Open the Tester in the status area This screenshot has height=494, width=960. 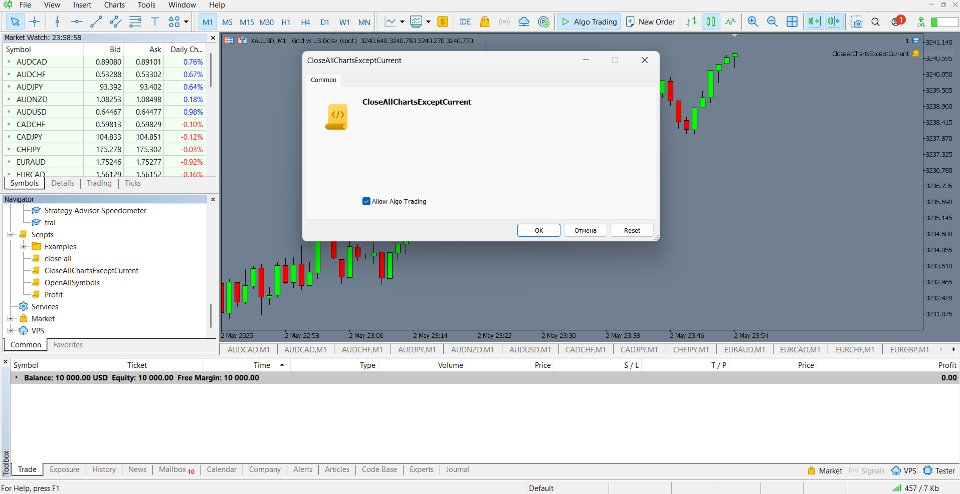coord(939,471)
